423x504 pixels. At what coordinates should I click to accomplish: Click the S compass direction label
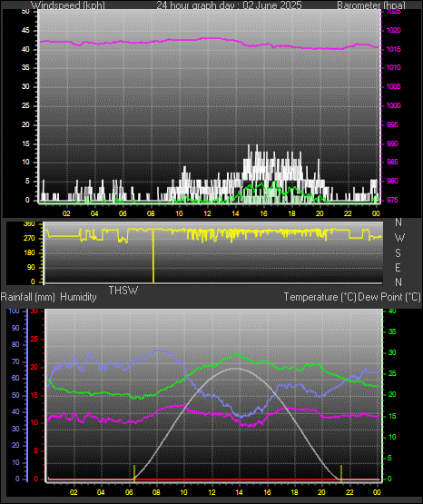coord(398,253)
